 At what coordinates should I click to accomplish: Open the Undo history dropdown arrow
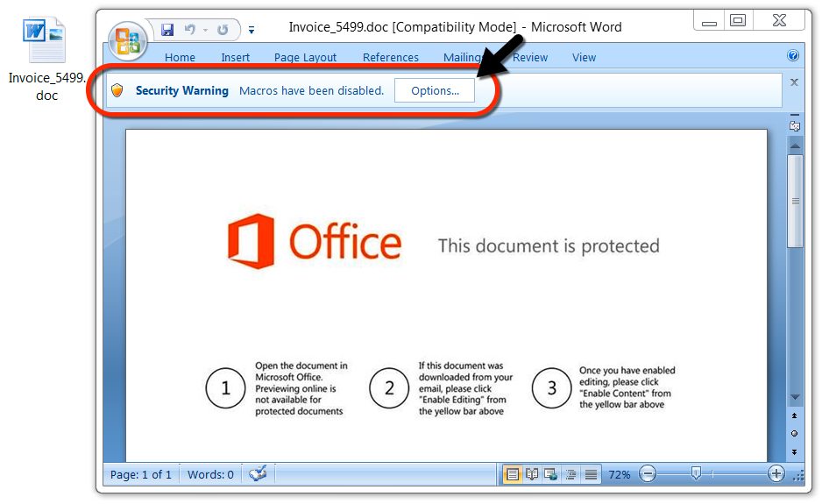click(x=205, y=31)
